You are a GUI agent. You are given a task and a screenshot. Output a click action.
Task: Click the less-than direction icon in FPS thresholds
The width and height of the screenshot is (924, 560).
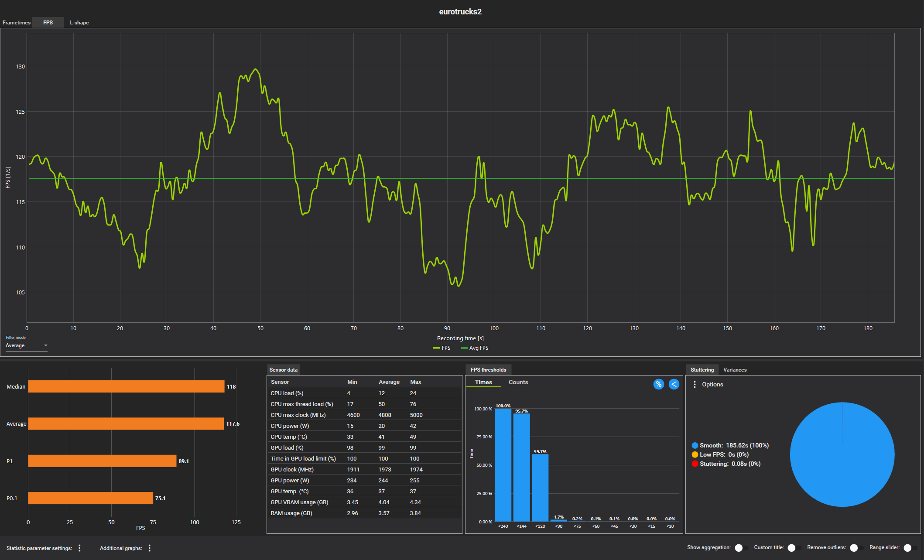coord(674,384)
